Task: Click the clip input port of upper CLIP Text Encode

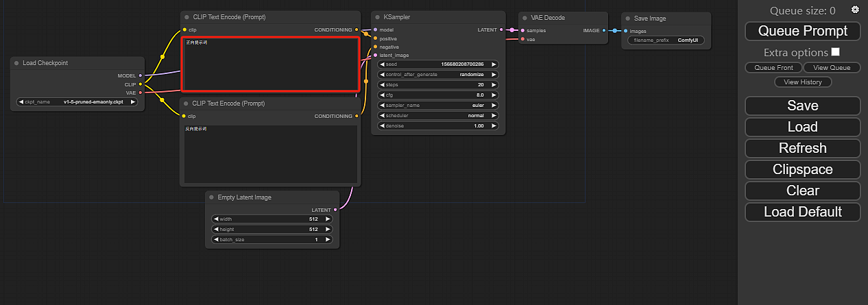Action: tap(184, 30)
